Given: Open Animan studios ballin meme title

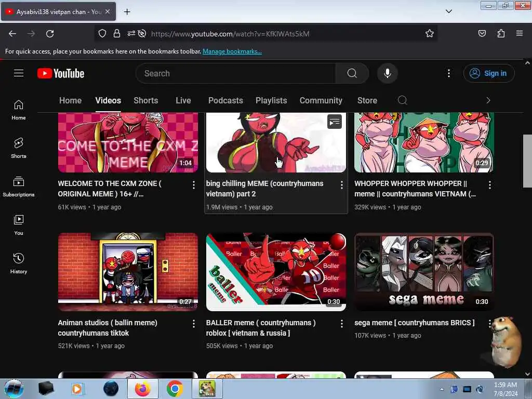Looking at the screenshot, I should click(x=108, y=328).
